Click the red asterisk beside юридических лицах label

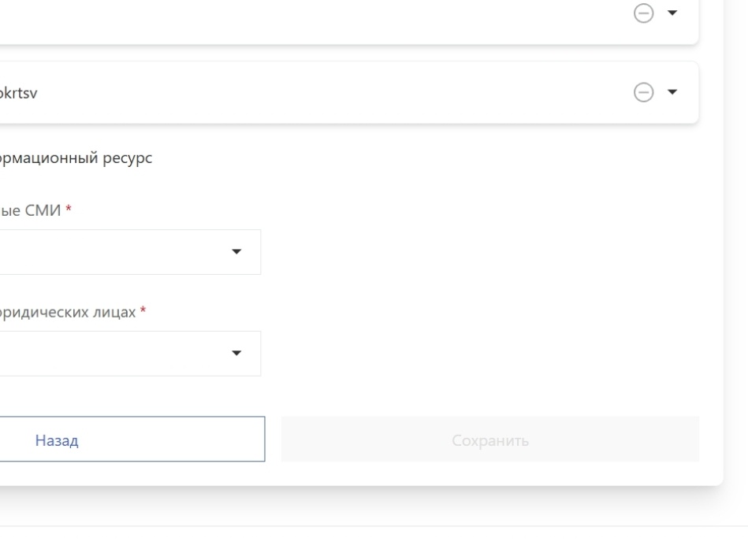pyautogui.click(x=143, y=311)
